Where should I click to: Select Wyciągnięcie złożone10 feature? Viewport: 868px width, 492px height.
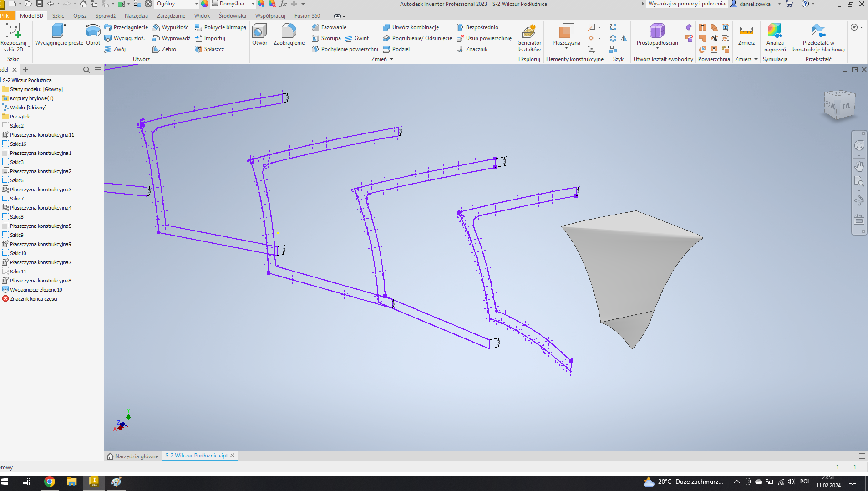(36, 290)
